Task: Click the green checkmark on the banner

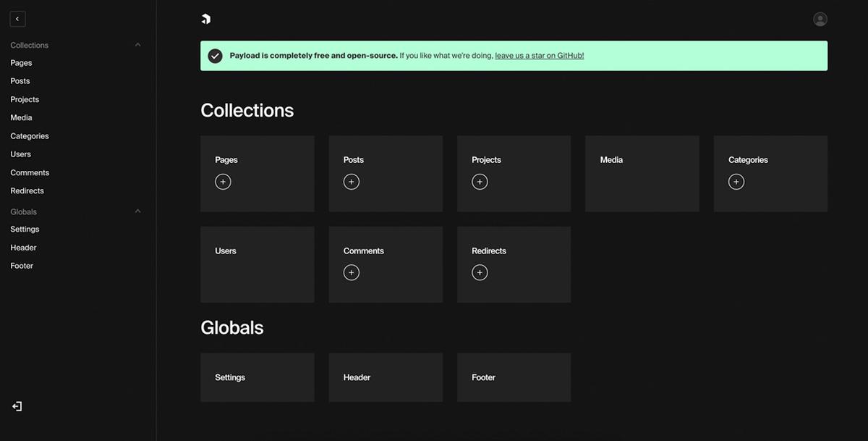Action: [215, 54]
